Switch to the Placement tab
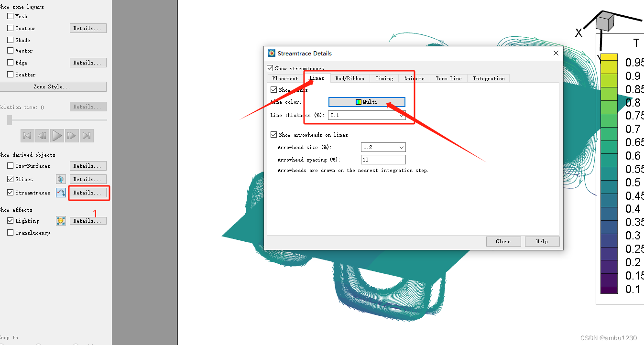This screenshot has width=644, height=345. tap(285, 78)
